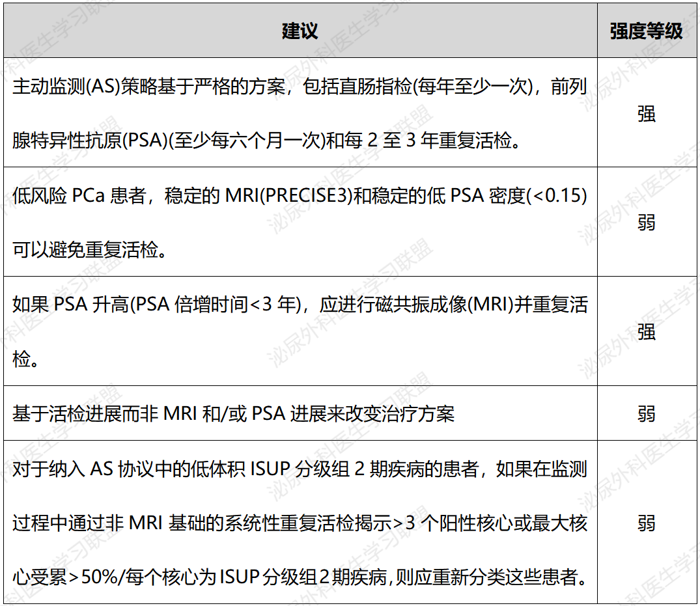Screen dimensions: 700x606
Task: Click the 弱 rating for the 低风险 PCa row
Action: 647,222
